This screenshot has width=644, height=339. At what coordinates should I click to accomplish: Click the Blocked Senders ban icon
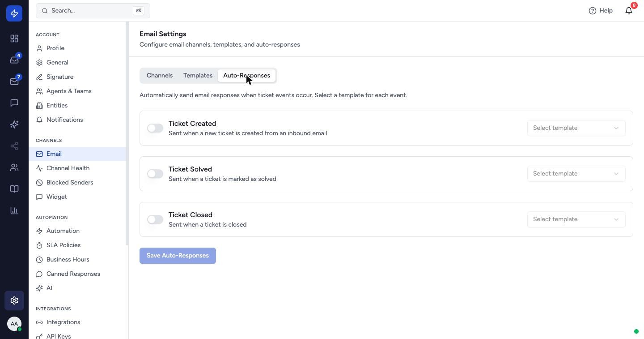tap(39, 182)
